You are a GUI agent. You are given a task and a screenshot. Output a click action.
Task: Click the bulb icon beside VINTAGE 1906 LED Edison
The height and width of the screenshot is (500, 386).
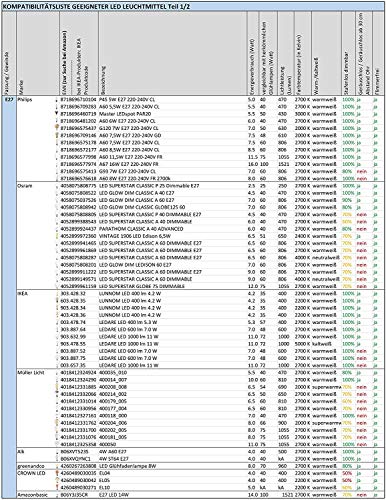56,236
